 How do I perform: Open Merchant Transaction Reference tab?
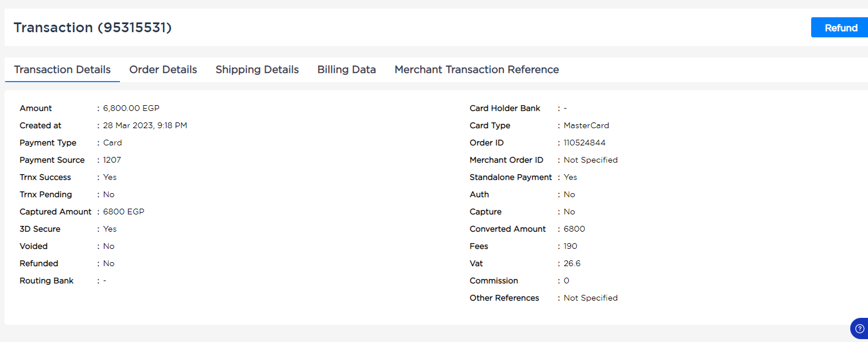pyautogui.click(x=476, y=70)
